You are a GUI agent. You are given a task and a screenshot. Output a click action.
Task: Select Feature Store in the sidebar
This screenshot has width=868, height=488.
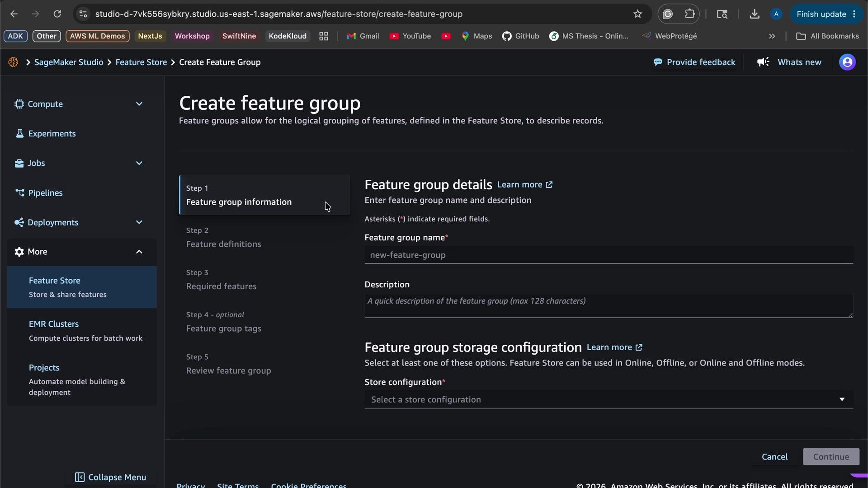pos(82,287)
